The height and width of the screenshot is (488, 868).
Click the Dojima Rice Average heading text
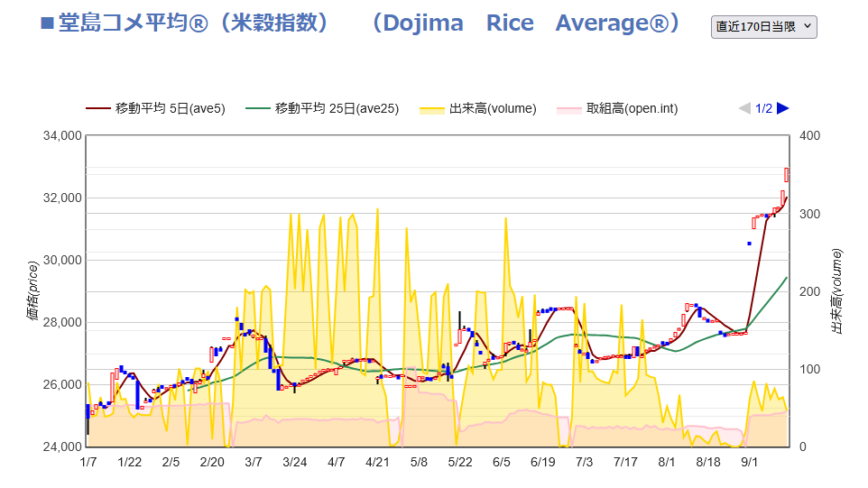click(x=526, y=23)
